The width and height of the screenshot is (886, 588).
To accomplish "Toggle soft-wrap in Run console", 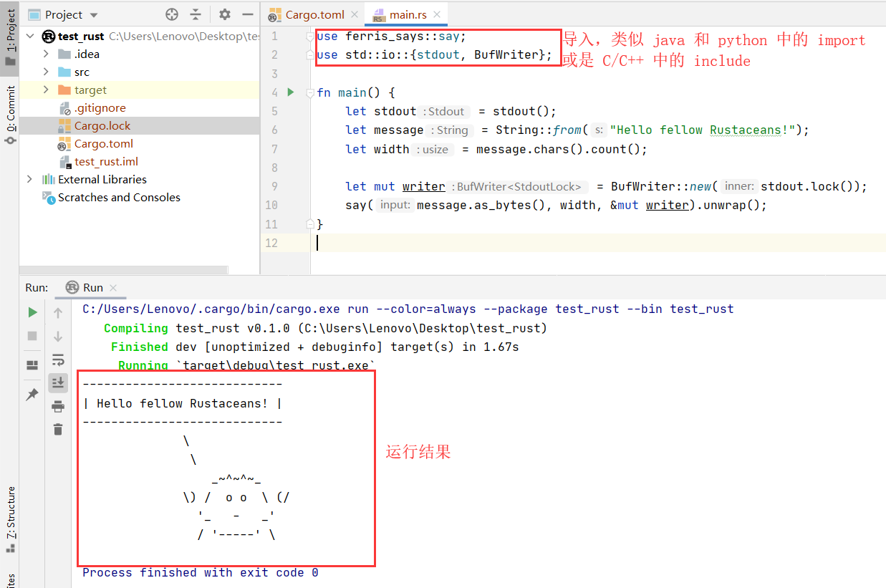I will (58, 360).
